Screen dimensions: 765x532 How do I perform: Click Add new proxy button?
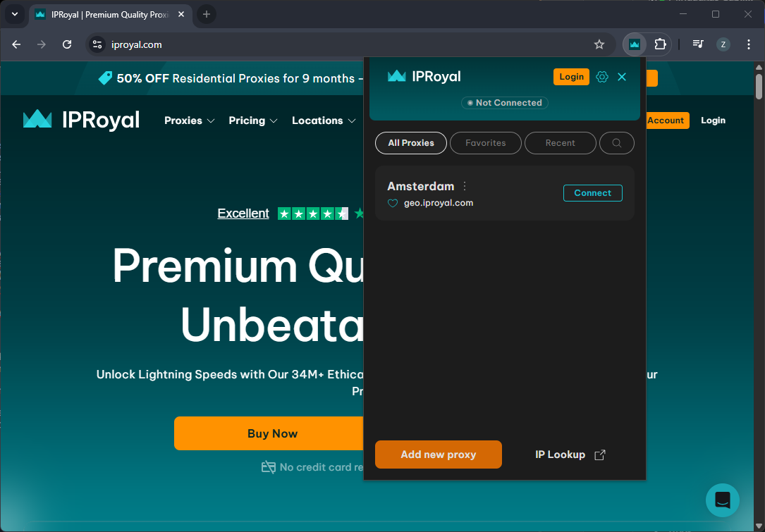pyautogui.click(x=438, y=454)
